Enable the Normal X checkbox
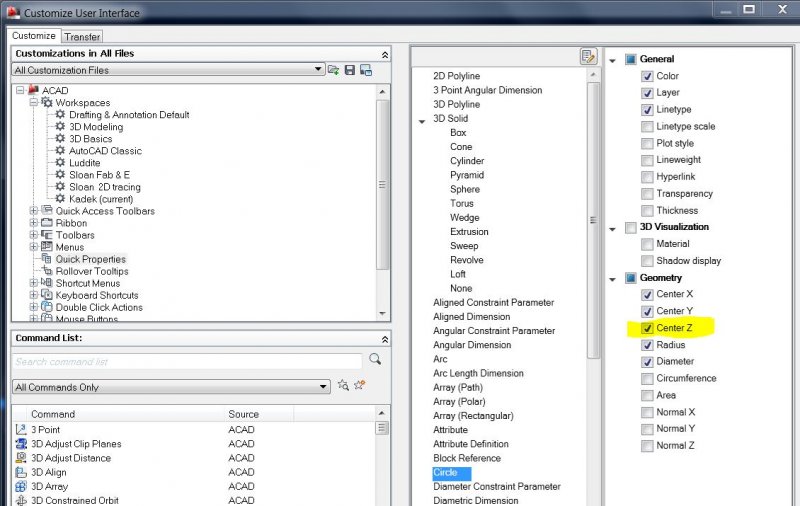This screenshot has width=800, height=506. pos(647,412)
